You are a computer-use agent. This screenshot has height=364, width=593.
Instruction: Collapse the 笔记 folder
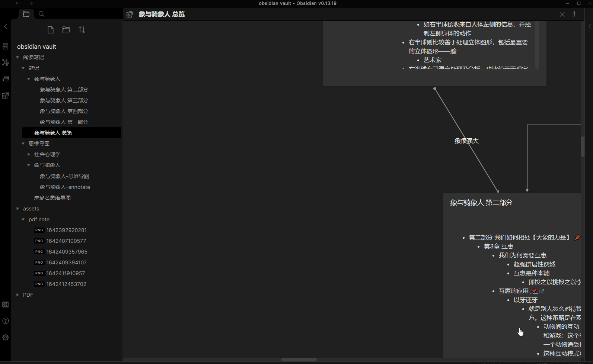pyautogui.click(x=23, y=68)
